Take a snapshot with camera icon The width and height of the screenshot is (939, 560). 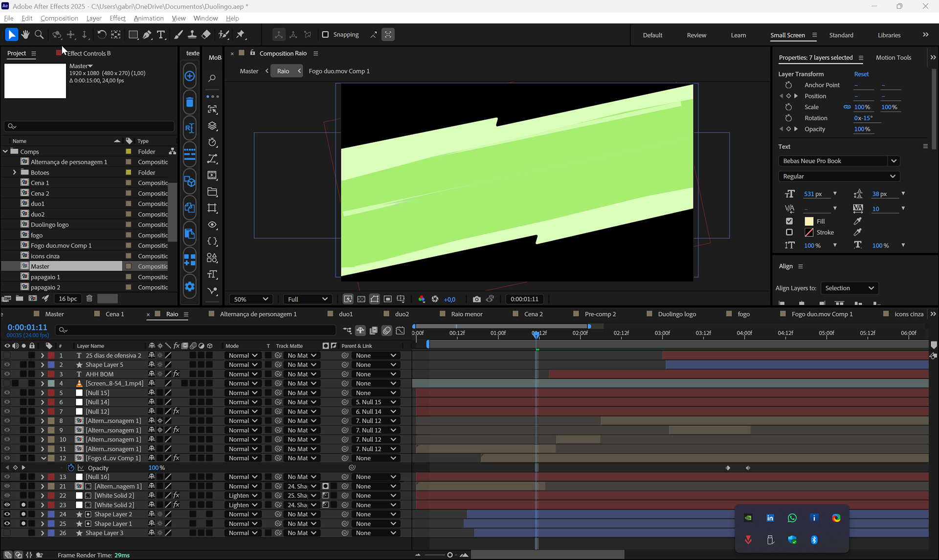476,299
